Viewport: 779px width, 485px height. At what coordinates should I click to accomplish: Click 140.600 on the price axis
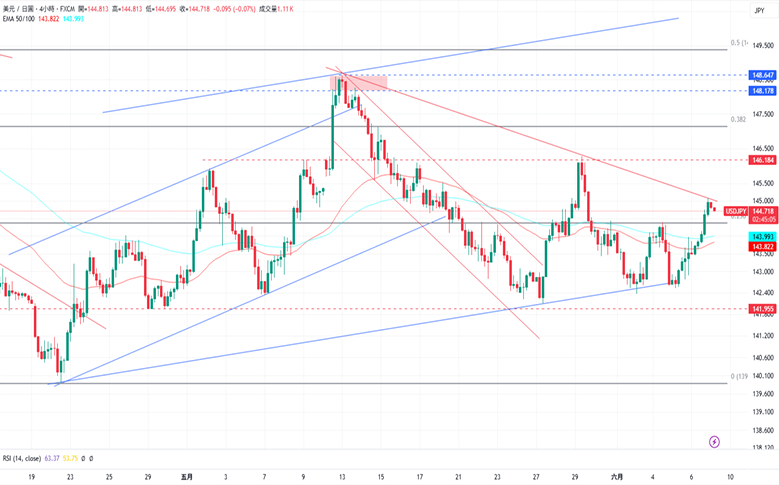pyautogui.click(x=763, y=357)
